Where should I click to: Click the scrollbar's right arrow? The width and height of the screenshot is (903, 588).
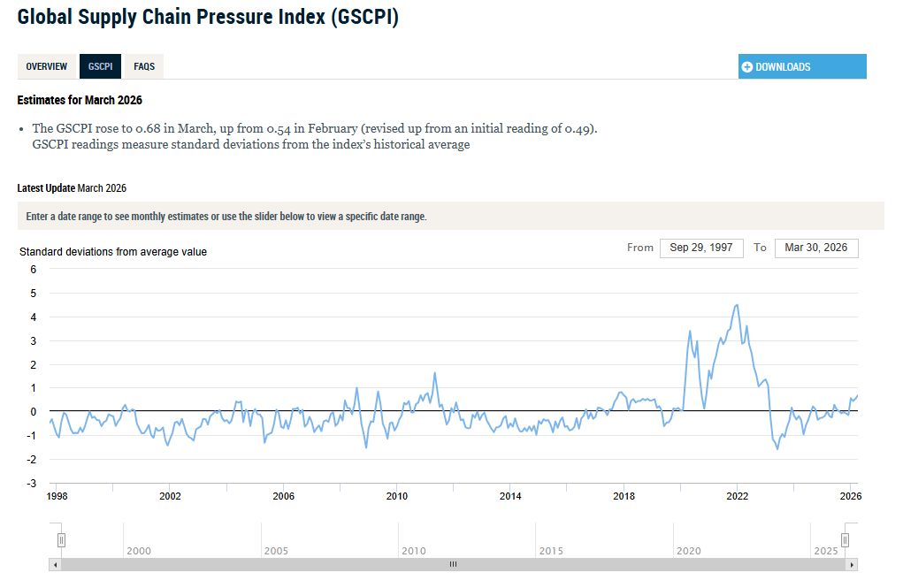click(852, 564)
